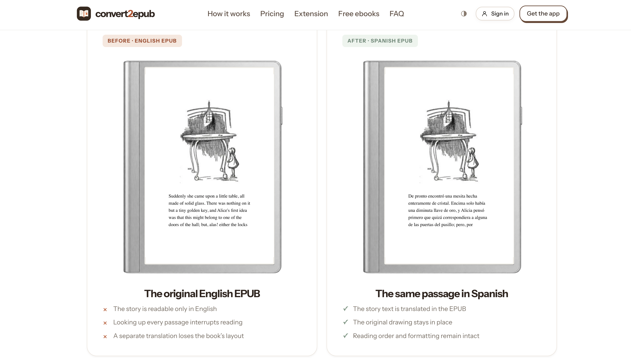Screen dimensions: 631x364
Task: Click the X icon beside 'A separate translation'
Action: pos(105,337)
